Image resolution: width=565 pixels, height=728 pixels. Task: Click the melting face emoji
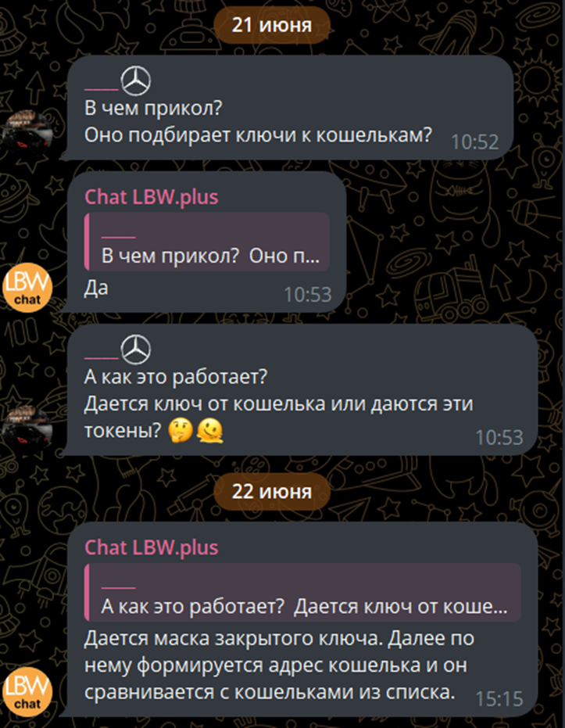(209, 430)
